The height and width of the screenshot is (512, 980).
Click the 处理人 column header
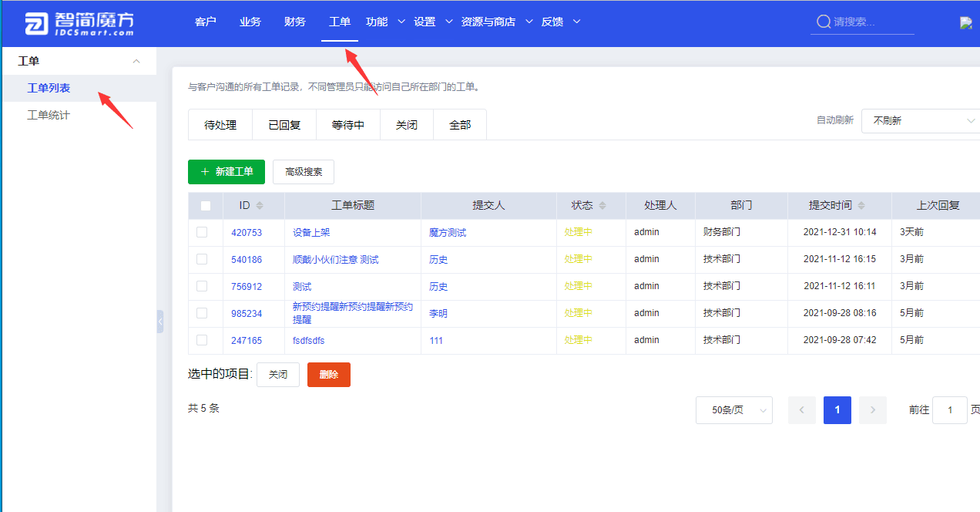coord(660,206)
